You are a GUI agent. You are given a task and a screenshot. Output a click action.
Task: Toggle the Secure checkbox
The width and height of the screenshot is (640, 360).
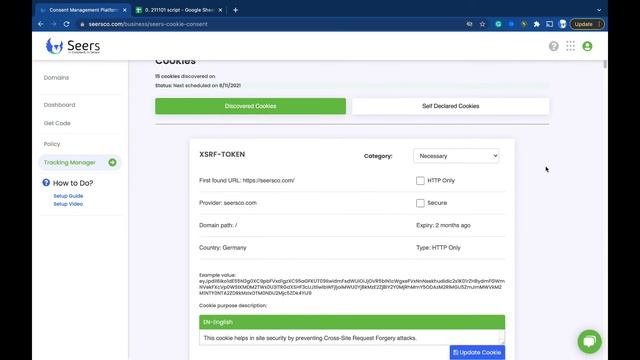(x=420, y=203)
